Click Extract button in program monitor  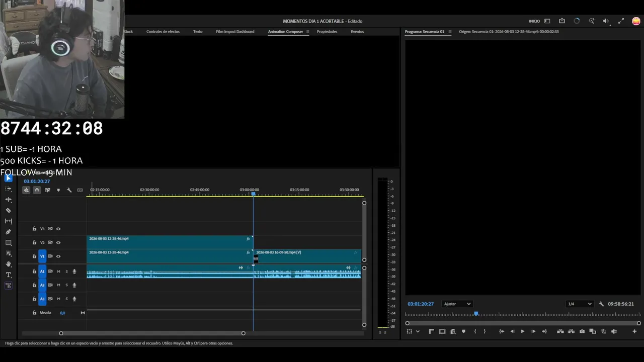coord(571,331)
